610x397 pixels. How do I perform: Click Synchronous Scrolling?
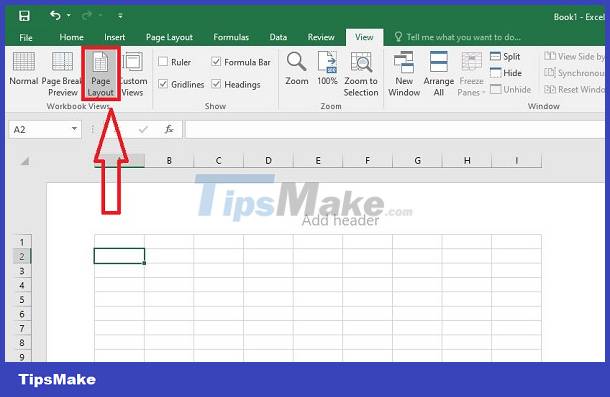pyautogui.click(x=574, y=73)
